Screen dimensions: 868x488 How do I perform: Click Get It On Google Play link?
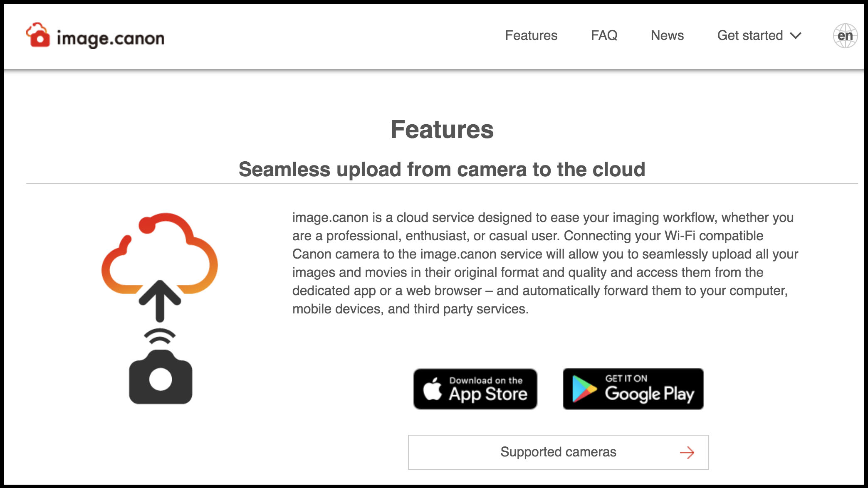point(633,389)
